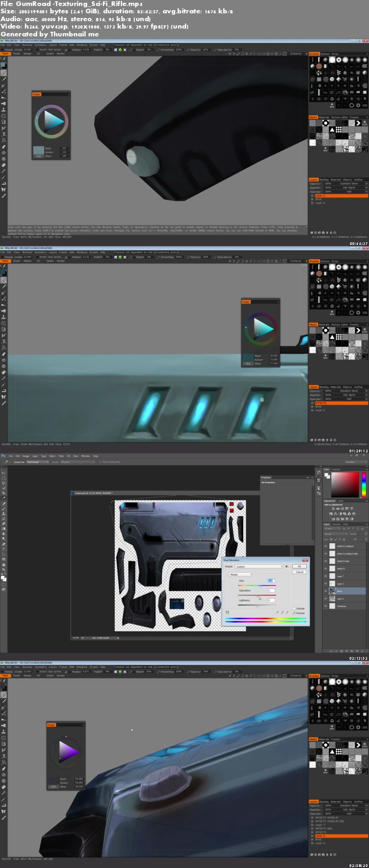Open the collapsed History panel icon in Photoshop

click(319, 472)
